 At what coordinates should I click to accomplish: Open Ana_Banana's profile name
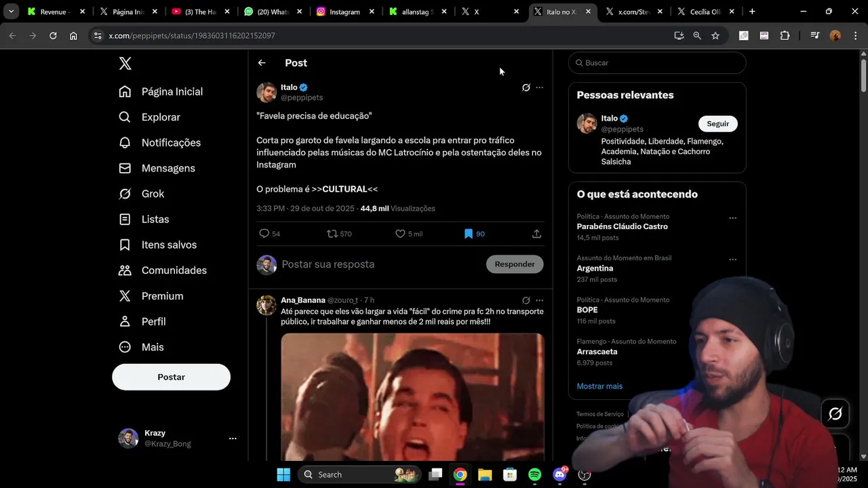click(303, 300)
